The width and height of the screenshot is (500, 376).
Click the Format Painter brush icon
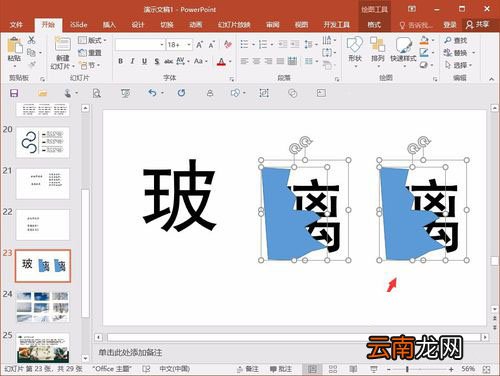[x=31, y=64]
